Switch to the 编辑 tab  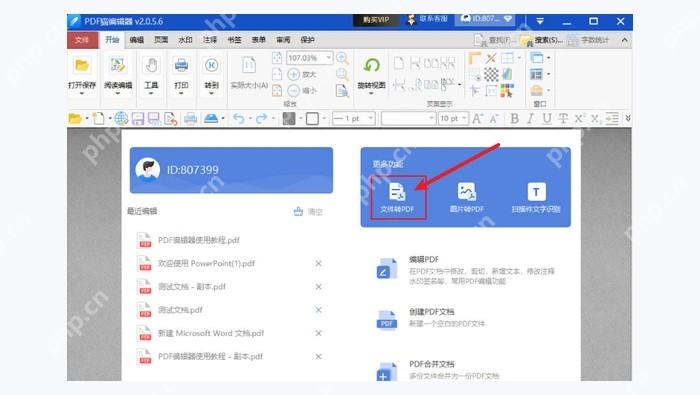(136, 40)
